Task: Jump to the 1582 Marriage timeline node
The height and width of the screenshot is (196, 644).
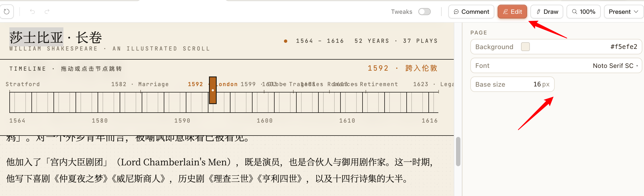Action: point(140,84)
